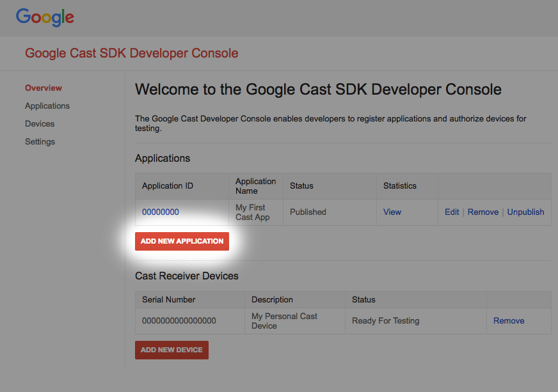This screenshot has height=392, width=558.
Task: Click the Google Cast SDK Developer Console header
Action: point(131,53)
